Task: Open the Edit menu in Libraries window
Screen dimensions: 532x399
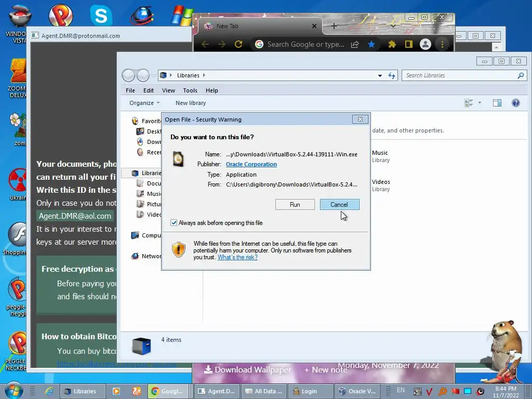Action: 148,90
